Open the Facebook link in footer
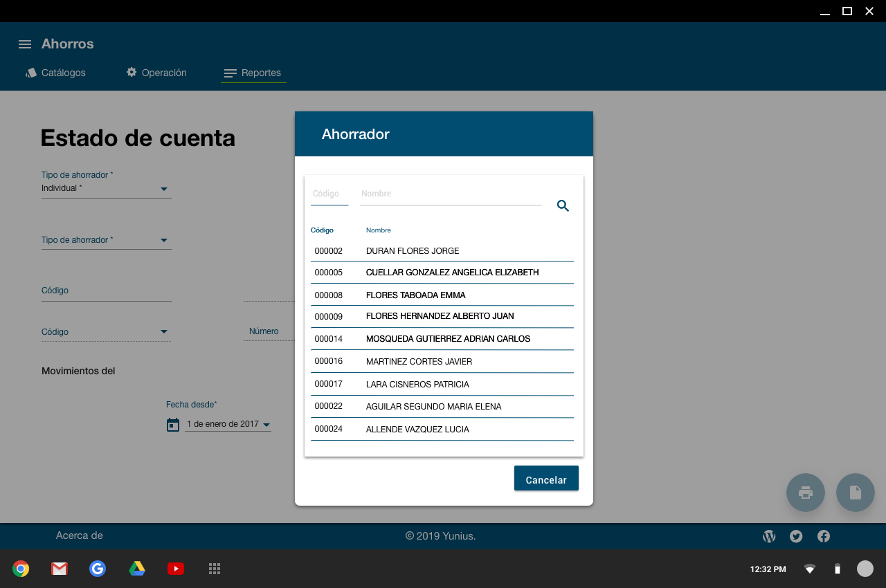Image resolution: width=886 pixels, height=588 pixels. pos(824,536)
